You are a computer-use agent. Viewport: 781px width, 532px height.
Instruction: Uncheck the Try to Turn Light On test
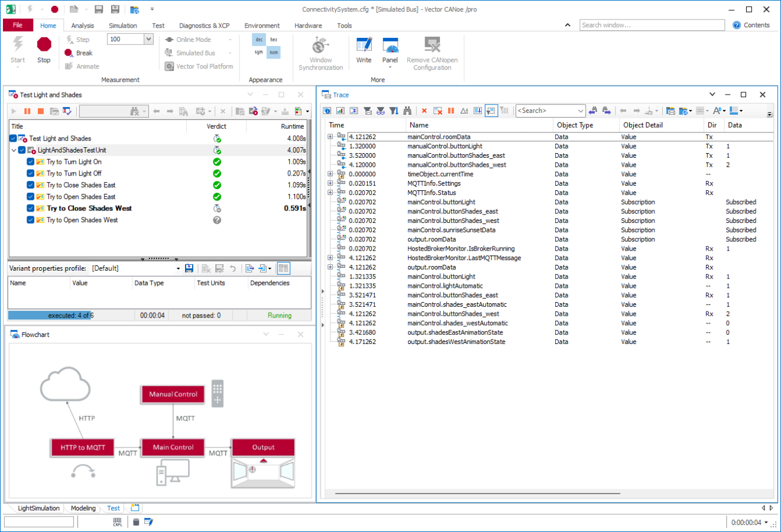(31, 162)
